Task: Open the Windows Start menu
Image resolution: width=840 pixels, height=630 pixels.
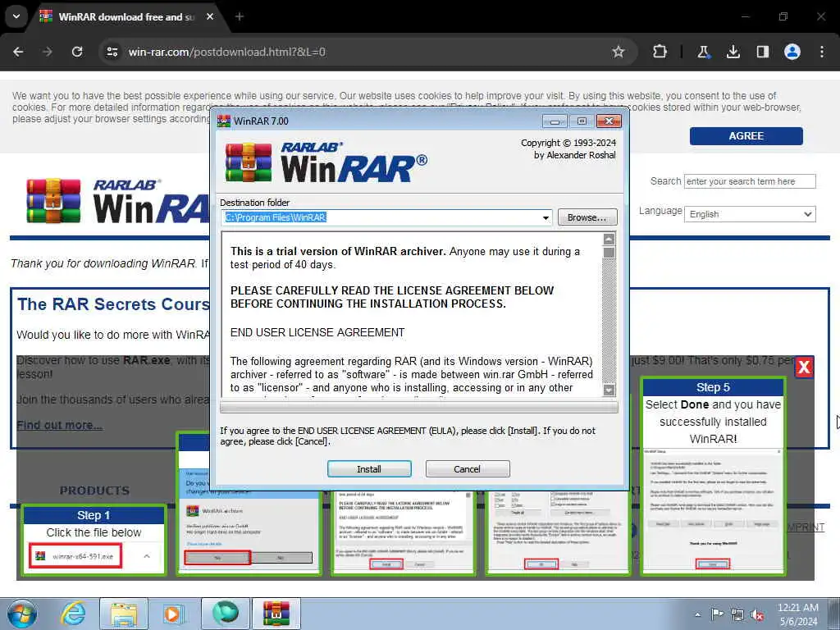Action: tap(22, 614)
